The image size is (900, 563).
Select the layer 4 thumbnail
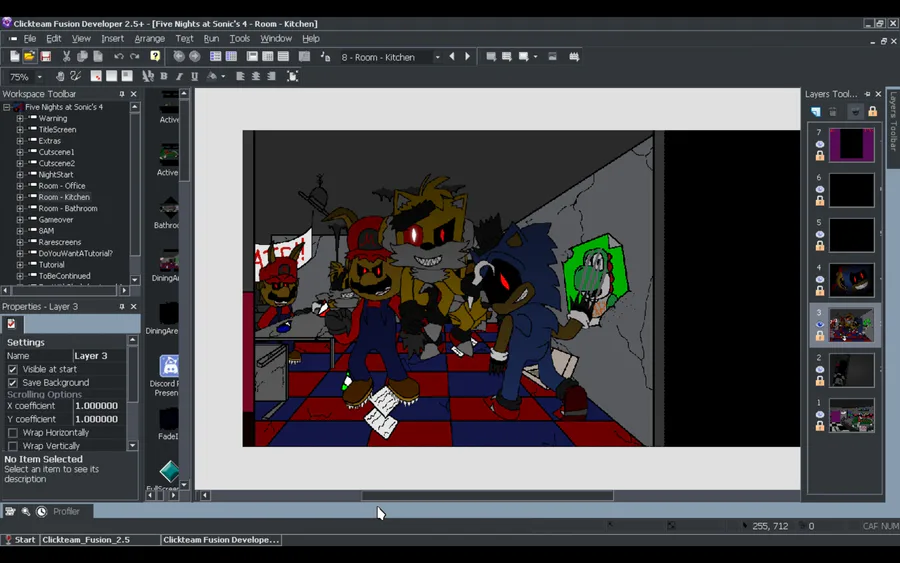852,280
